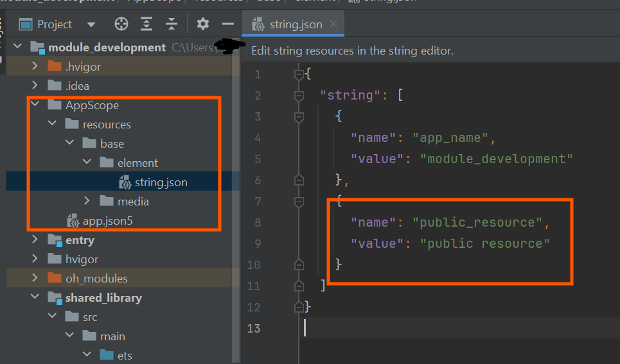Image resolution: width=620 pixels, height=364 pixels.
Task: Open Project panel settings gear
Action: pyautogui.click(x=203, y=24)
